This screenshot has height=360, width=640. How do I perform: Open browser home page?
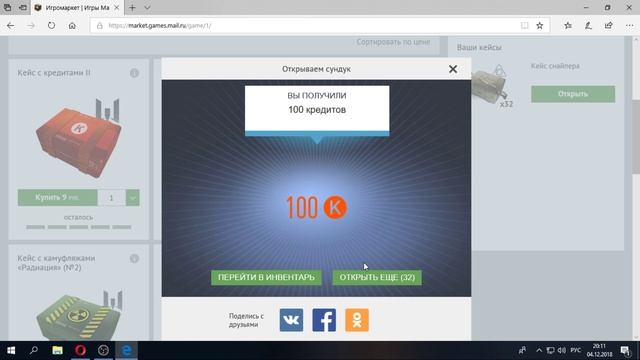(x=72, y=25)
